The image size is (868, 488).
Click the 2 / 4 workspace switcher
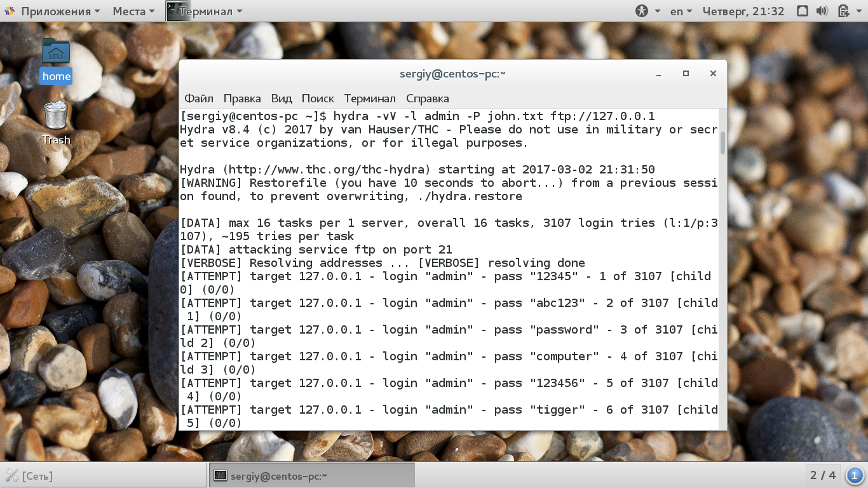(x=823, y=475)
